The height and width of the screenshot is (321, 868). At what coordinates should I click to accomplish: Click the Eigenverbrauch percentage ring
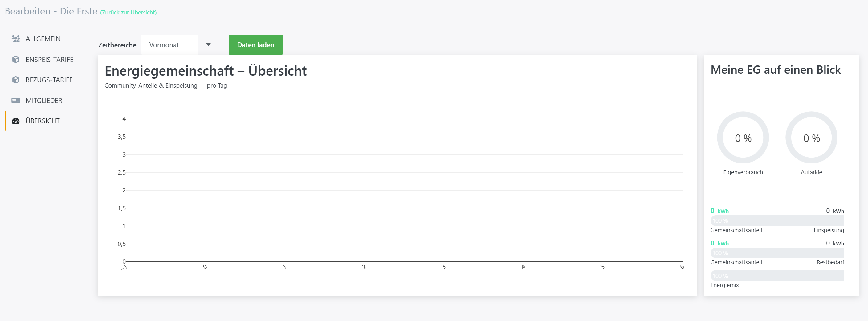coord(743,138)
